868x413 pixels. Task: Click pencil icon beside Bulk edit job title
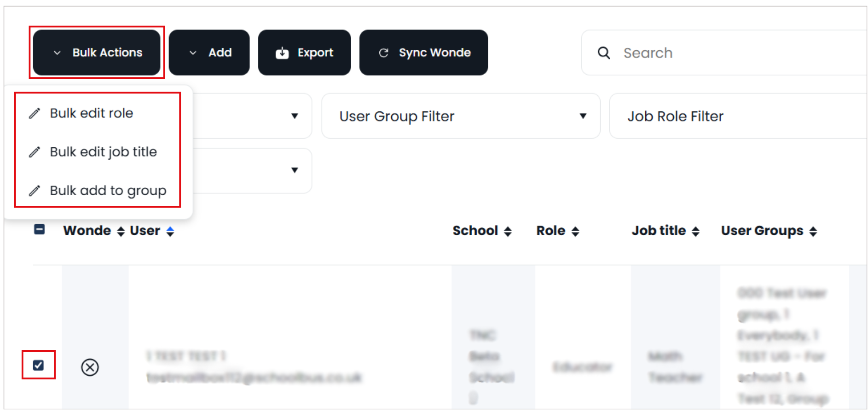point(35,152)
